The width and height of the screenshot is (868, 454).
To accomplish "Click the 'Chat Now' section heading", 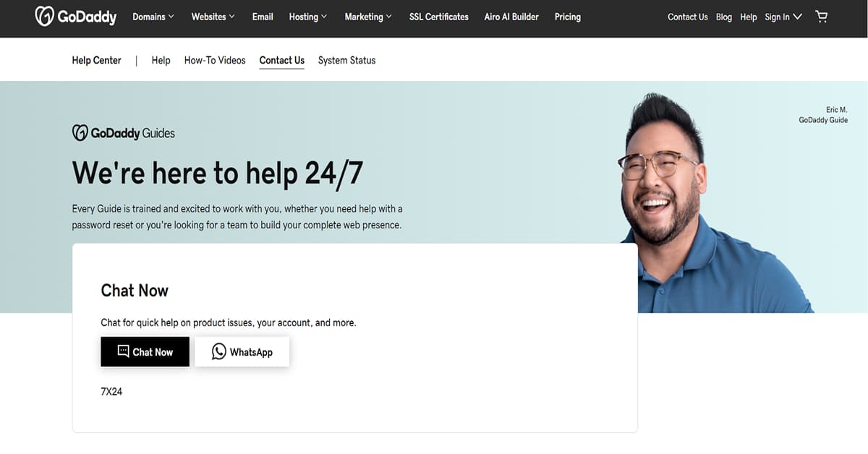I will [x=135, y=291].
